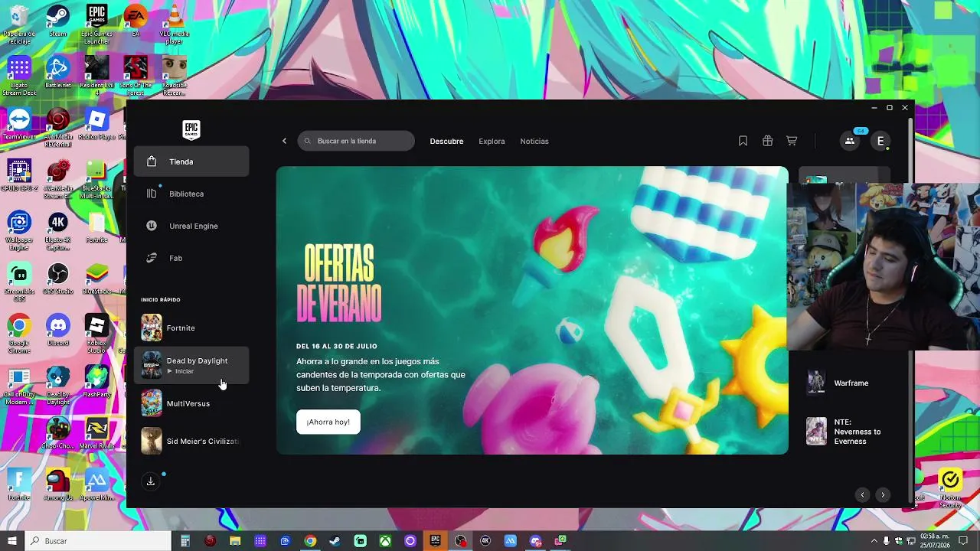Open the friends list icon
Image resolution: width=980 pixels, height=551 pixels.
pyautogui.click(x=850, y=141)
